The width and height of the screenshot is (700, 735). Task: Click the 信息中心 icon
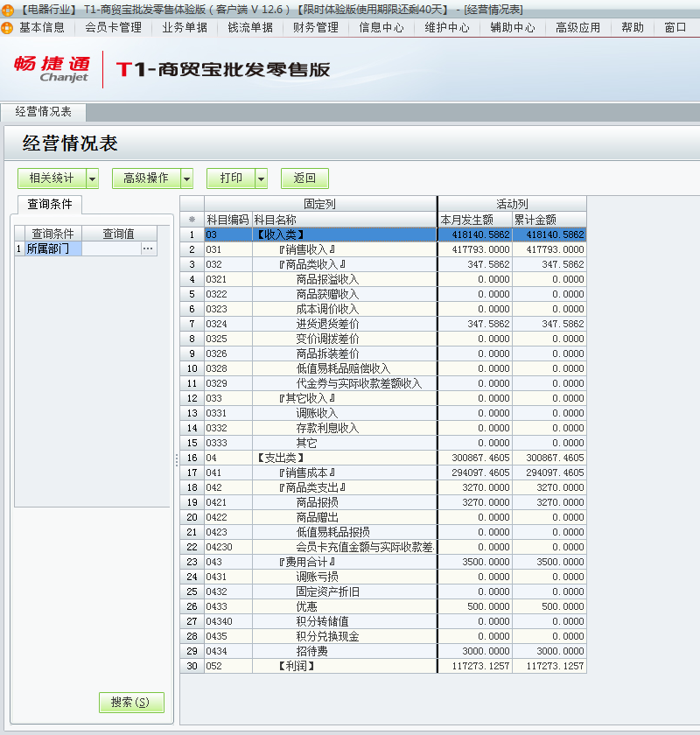[x=382, y=27]
